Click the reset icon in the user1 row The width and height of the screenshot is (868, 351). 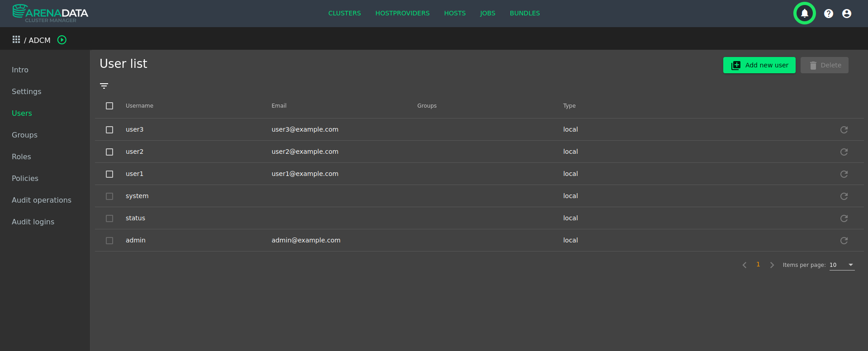coord(844,174)
